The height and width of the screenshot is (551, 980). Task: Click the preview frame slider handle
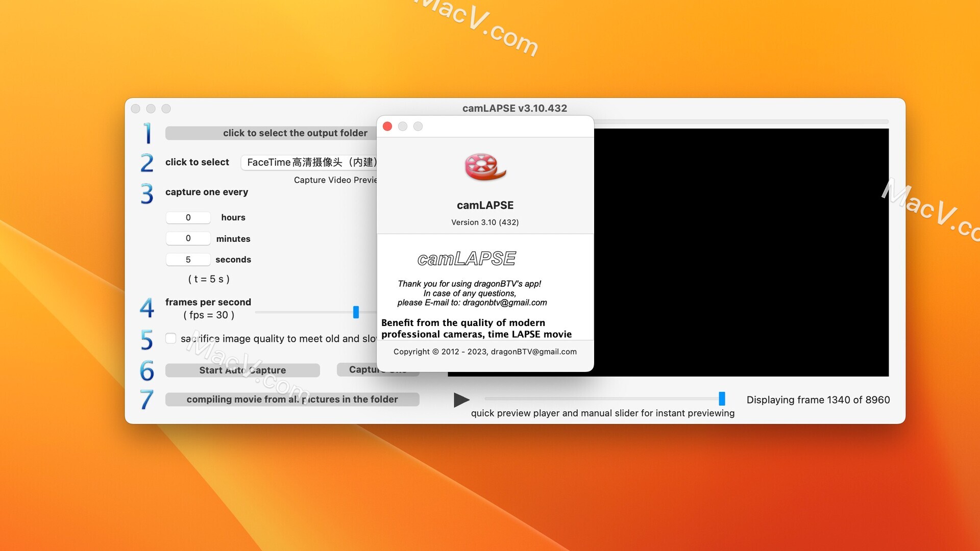(722, 398)
